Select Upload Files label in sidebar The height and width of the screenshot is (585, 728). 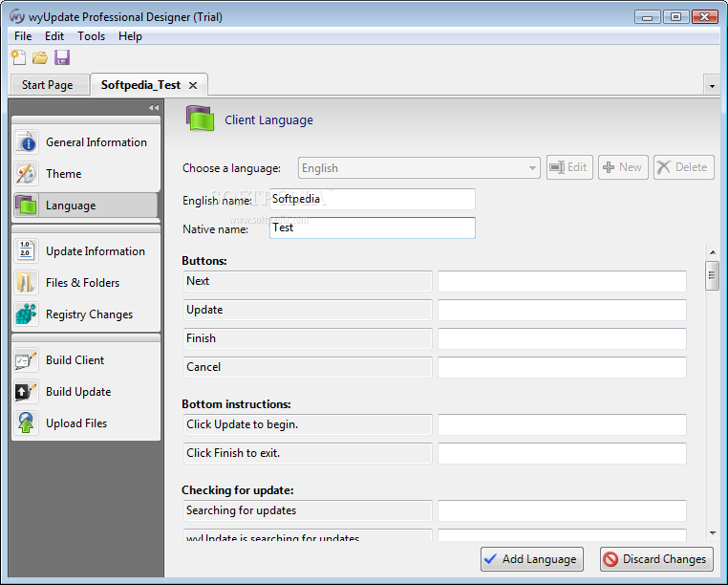point(76,423)
